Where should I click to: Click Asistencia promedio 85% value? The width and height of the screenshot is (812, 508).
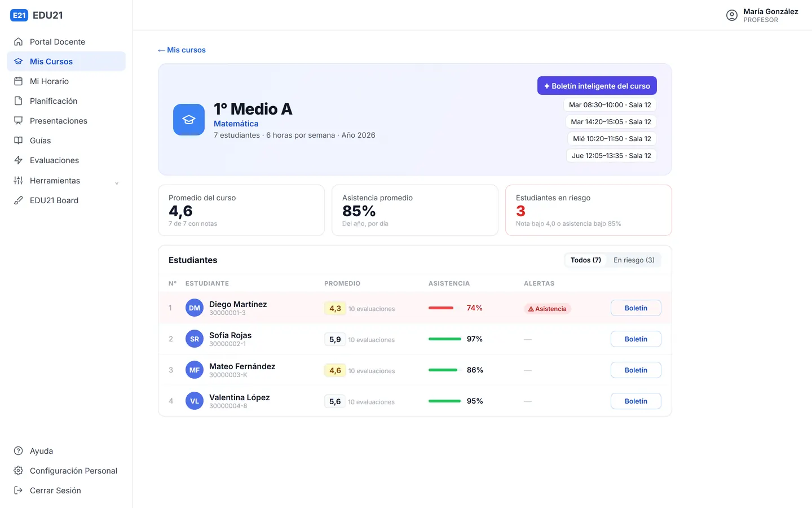pyautogui.click(x=359, y=211)
